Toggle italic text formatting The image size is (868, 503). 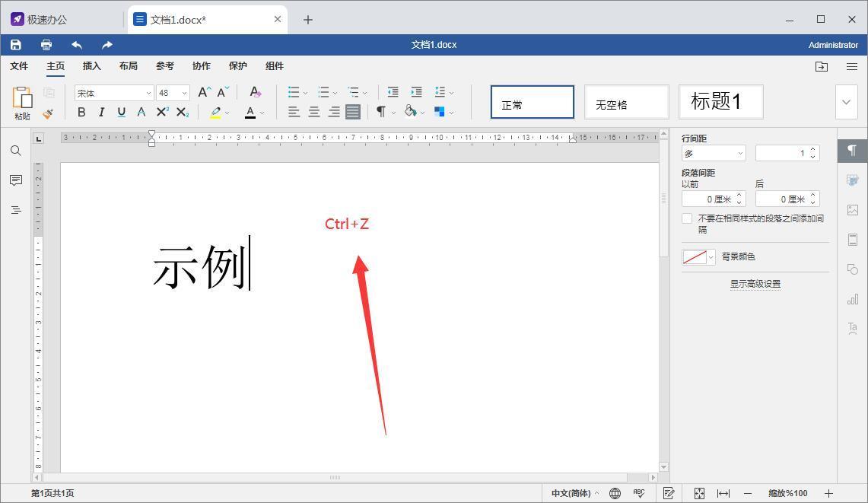pyautogui.click(x=101, y=112)
